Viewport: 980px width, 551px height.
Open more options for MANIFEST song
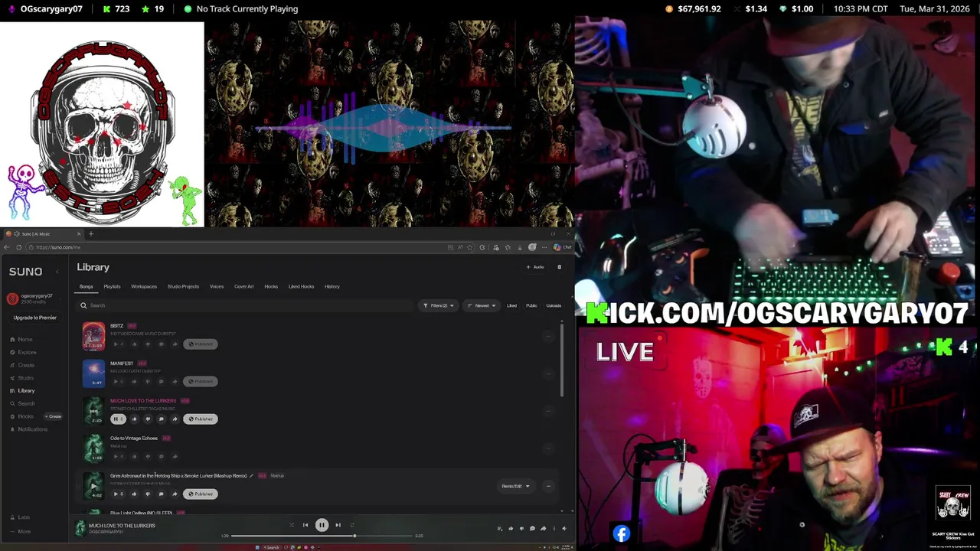click(x=548, y=373)
